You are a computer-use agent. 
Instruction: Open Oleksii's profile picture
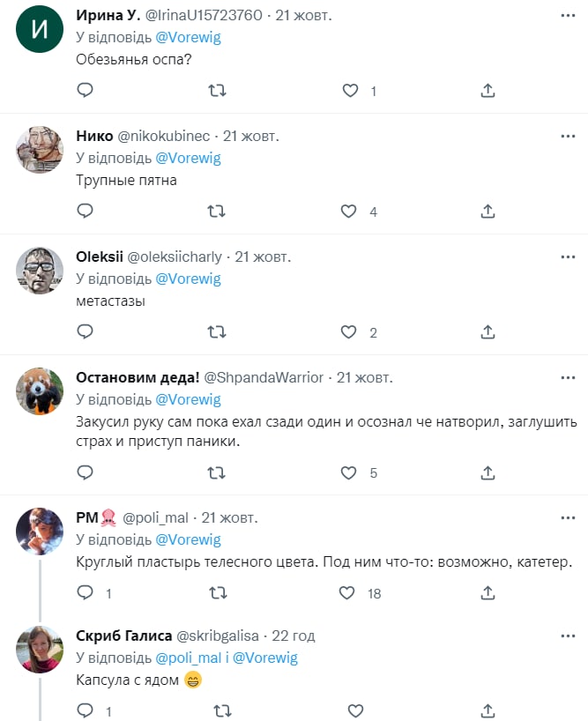pyautogui.click(x=40, y=271)
